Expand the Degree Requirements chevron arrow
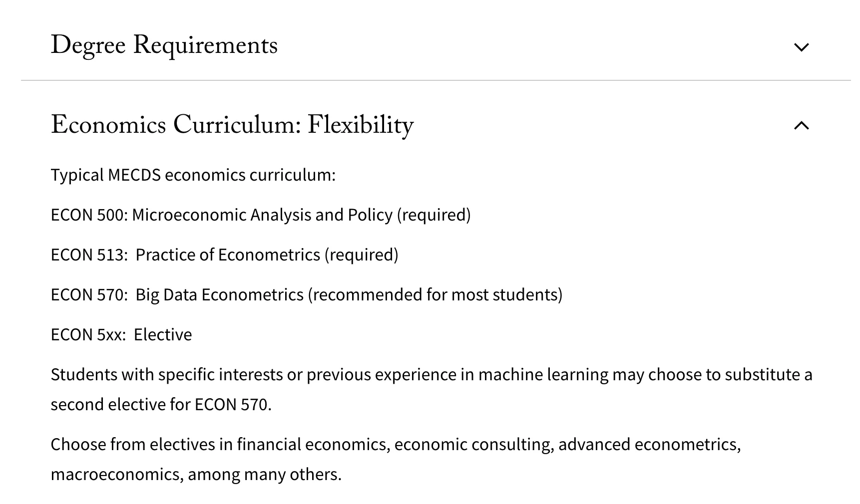Image resolution: width=860 pixels, height=504 pixels. (x=801, y=47)
